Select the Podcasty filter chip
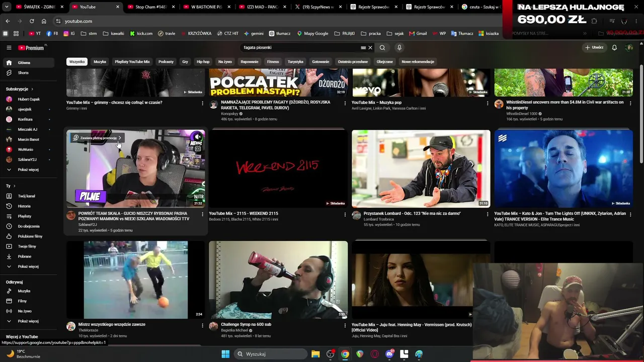The image size is (644, 362). (x=166, y=62)
